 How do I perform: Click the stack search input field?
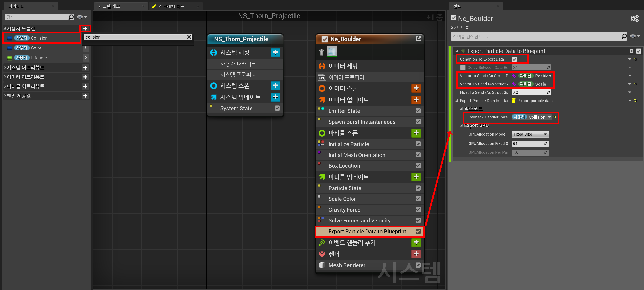(535, 36)
